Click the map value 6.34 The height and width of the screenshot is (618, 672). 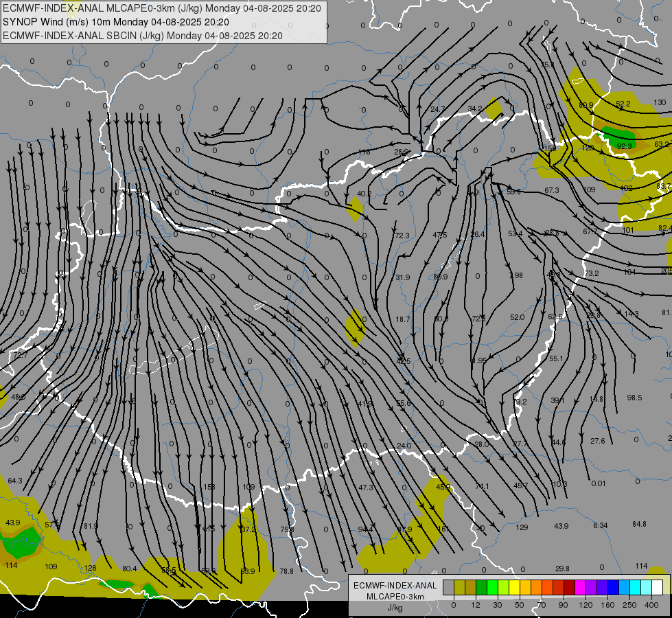click(x=601, y=525)
